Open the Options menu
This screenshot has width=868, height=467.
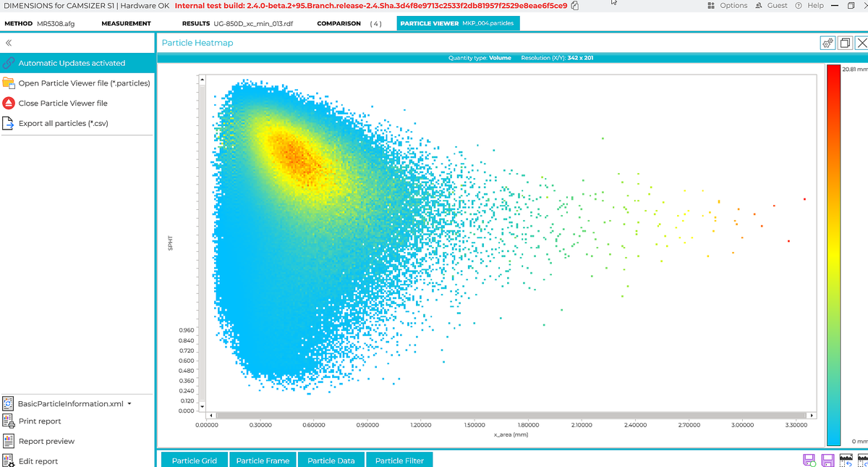(727, 6)
